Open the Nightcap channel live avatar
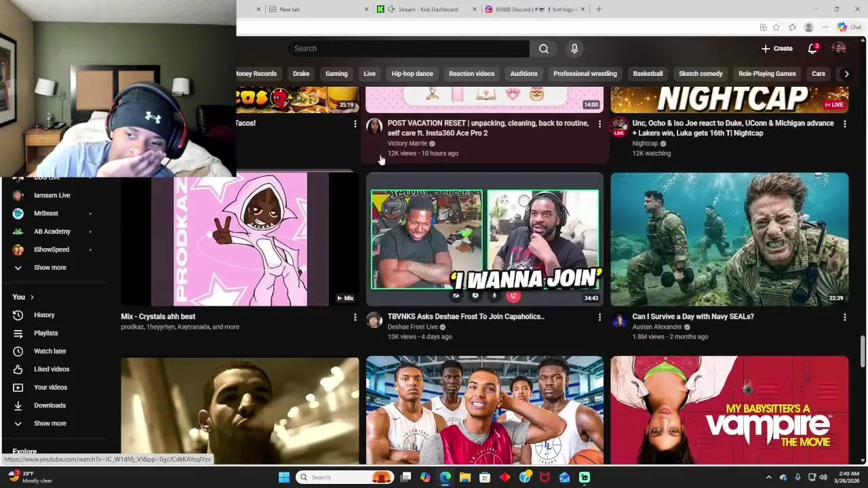Screen dimensions: 868x488 [x=618, y=127]
